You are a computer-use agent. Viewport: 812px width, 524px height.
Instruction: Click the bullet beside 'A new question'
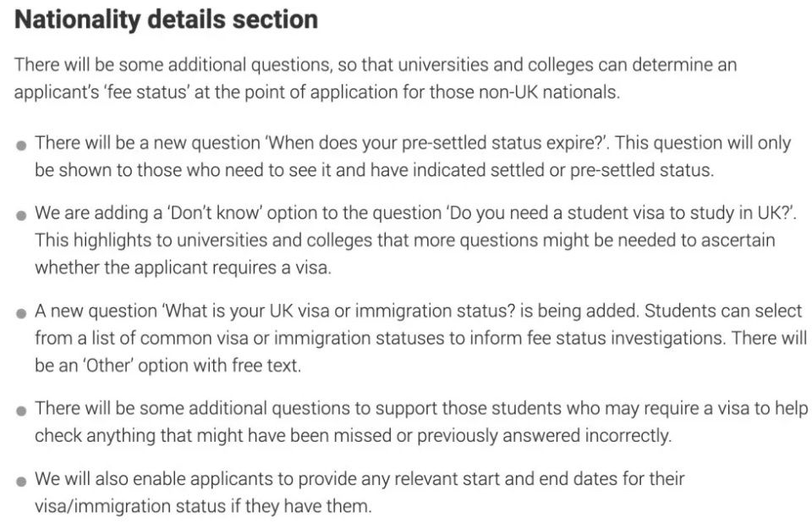click(x=21, y=313)
